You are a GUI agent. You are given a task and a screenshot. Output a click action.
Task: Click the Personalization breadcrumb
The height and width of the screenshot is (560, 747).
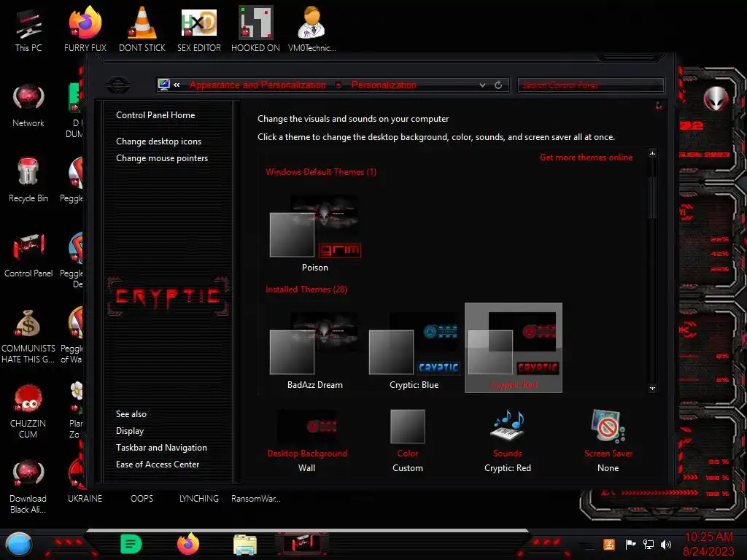pyautogui.click(x=384, y=85)
